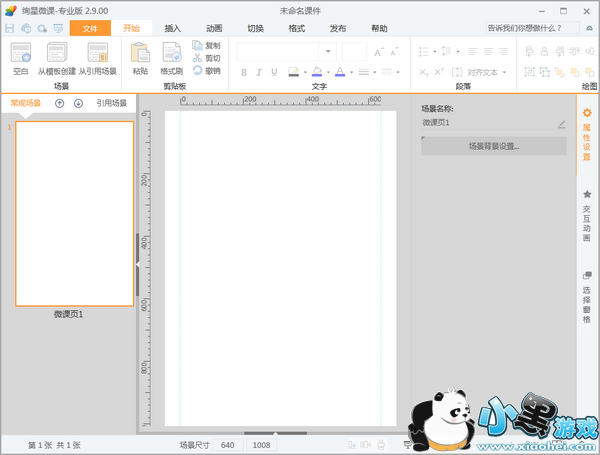Screen dimensions: 600x455
Task: Open the font color dropdown arrow
Action: point(350,72)
